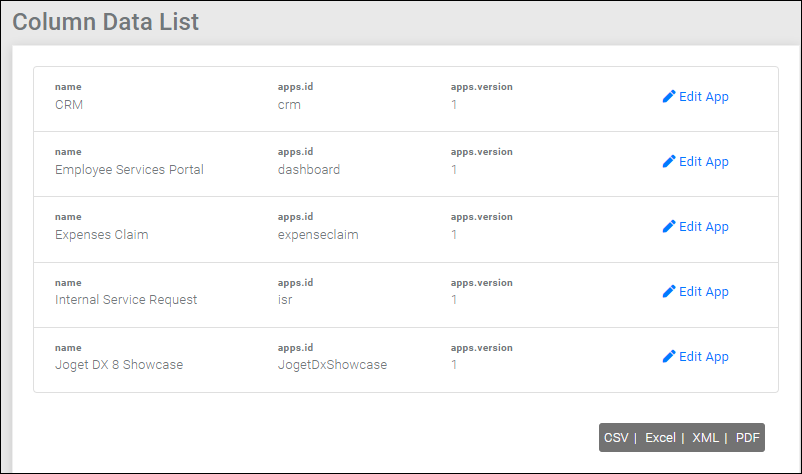Open Edit App link for isr app

pyautogui.click(x=696, y=291)
